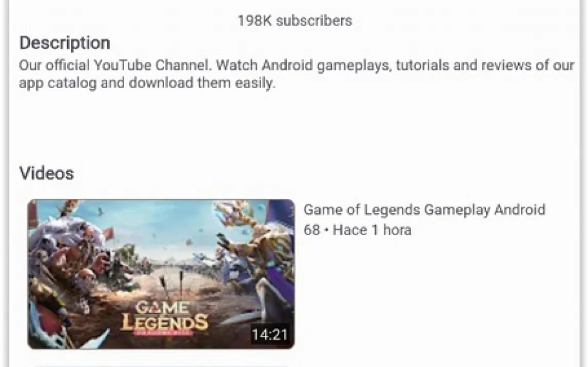Select the '198K subscribers' count
This screenshot has height=367, width=588.
pos(295,21)
